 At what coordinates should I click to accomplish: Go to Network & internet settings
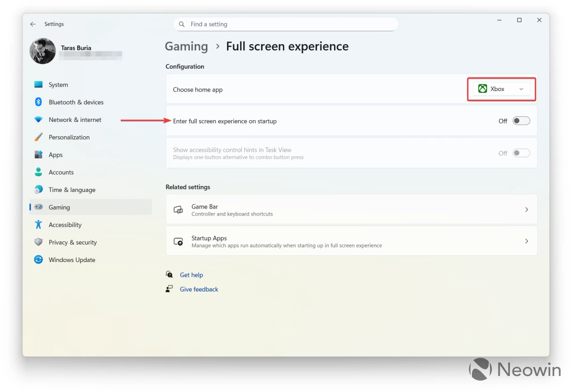(91, 120)
